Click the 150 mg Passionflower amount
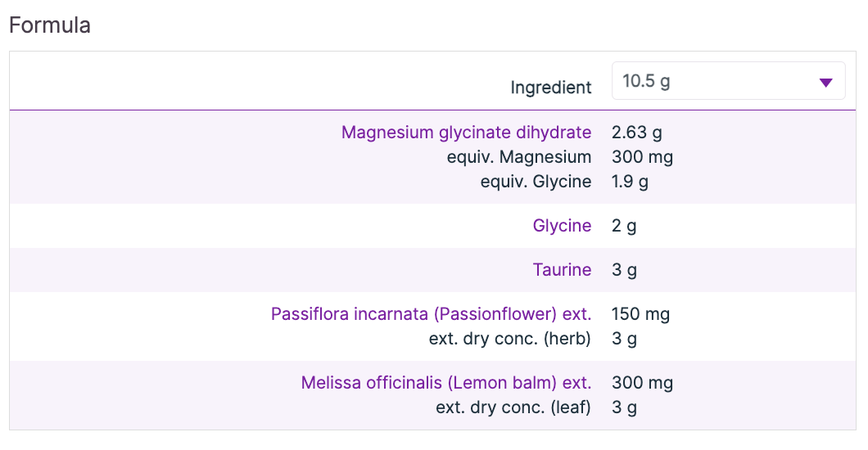This screenshot has width=868, height=450. (641, 314)
